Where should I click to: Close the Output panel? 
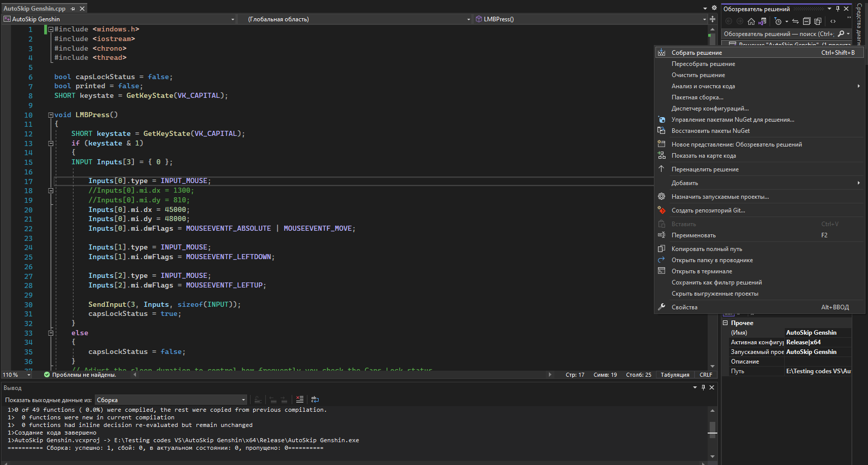click(712, 387)
